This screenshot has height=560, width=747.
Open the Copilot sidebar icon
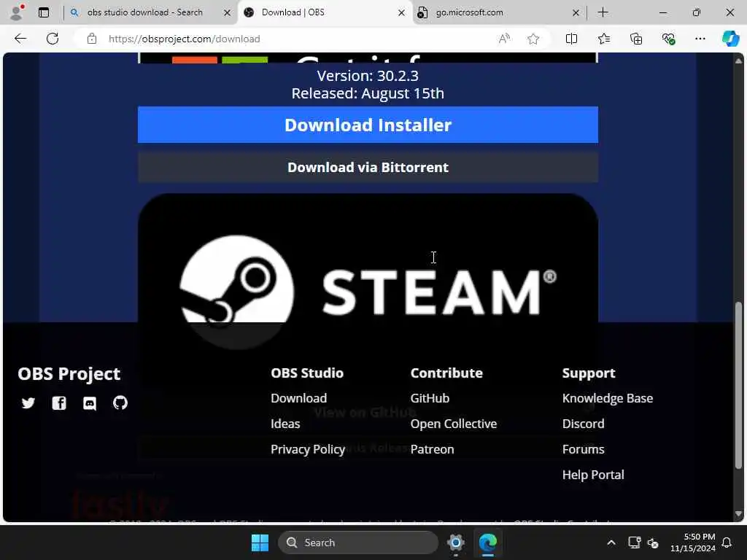(x=730, y=39)
